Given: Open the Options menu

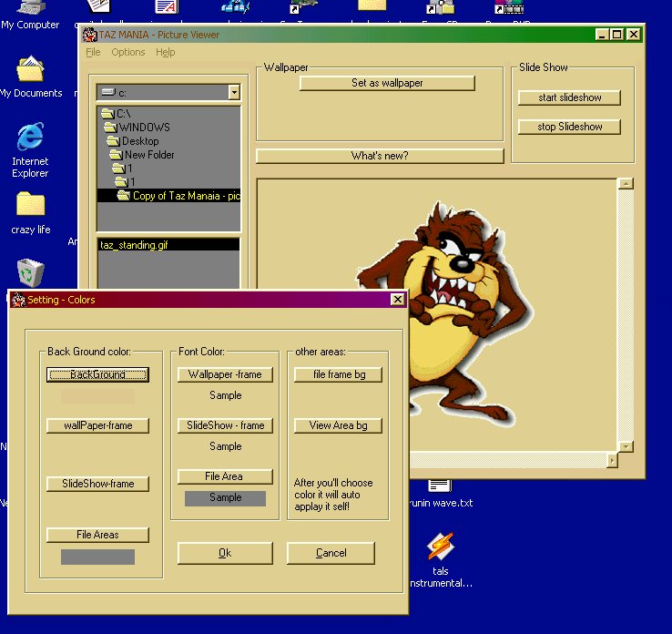Looking at the screenshot, I should tap(127, 52).
